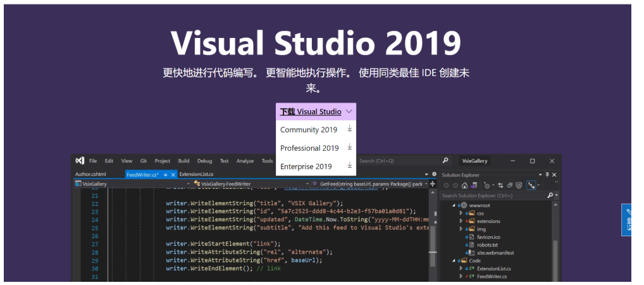
Task: Open the Build menu
Action: coord(183,161)
